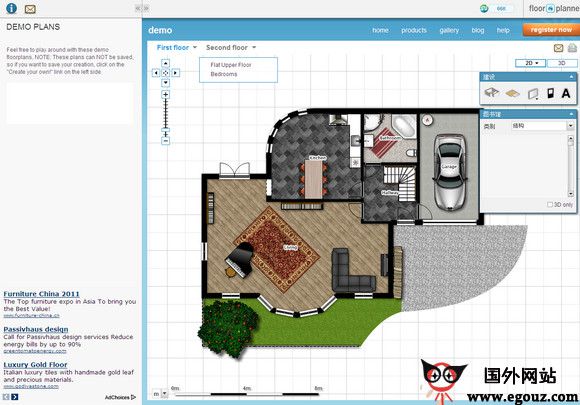Click the demo title in blue header
580x405 pixels.
point(160,30)
